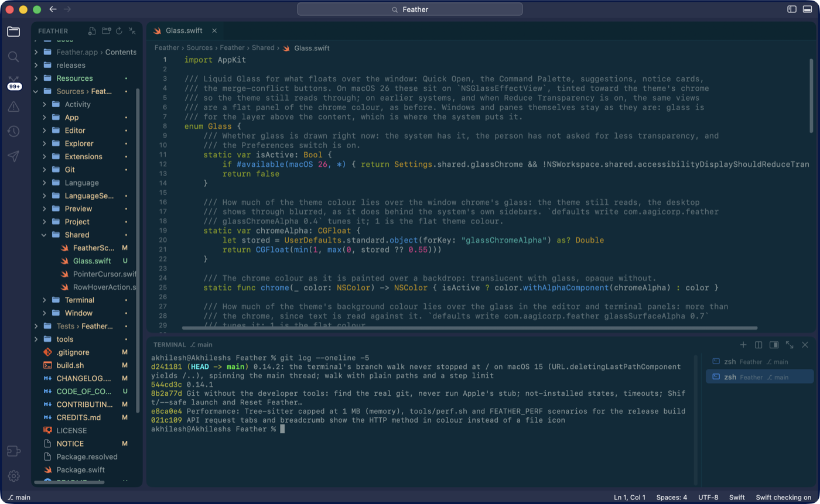This screenshot has width=820, height=504.
Task: Change language mode via Swift status item
Action: click(x=737, y=498)
